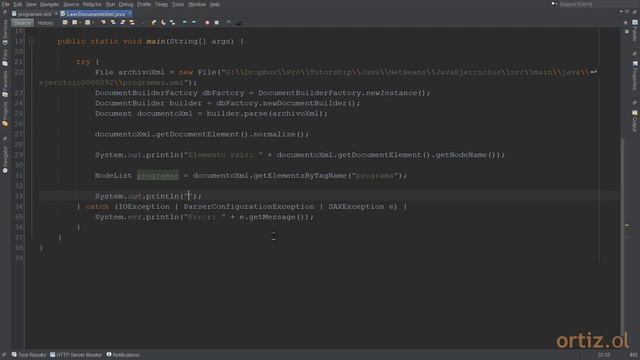
Task: Open the Palette panel on right edge
Action: [635, 31]
